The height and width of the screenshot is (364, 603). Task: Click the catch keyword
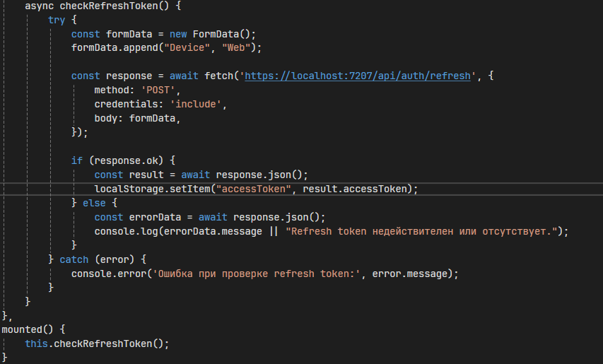coord(74,259)
